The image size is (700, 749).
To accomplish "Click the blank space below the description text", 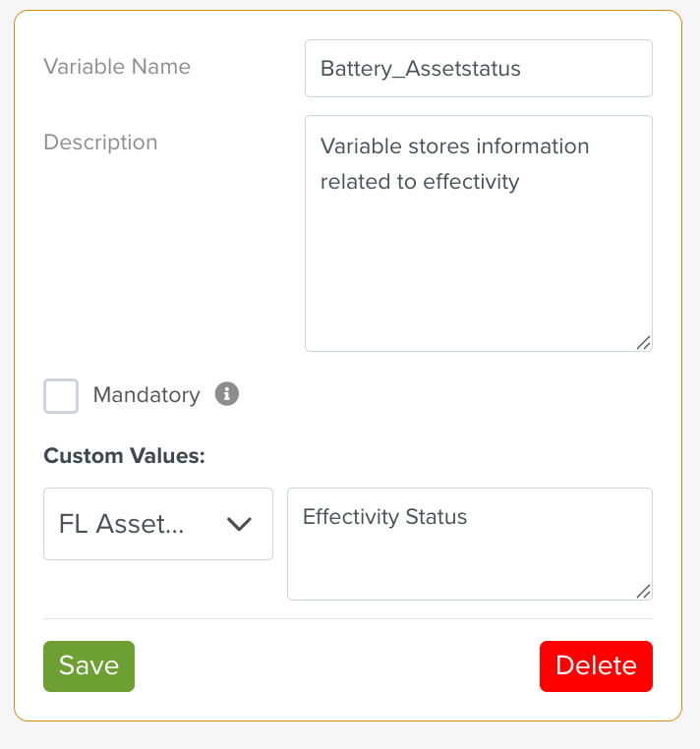I will click(x=478, y=275).
